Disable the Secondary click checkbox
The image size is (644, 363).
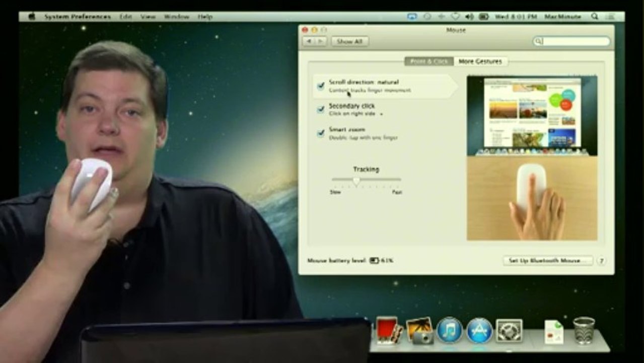pyautogui.click(x=321, y=109)
